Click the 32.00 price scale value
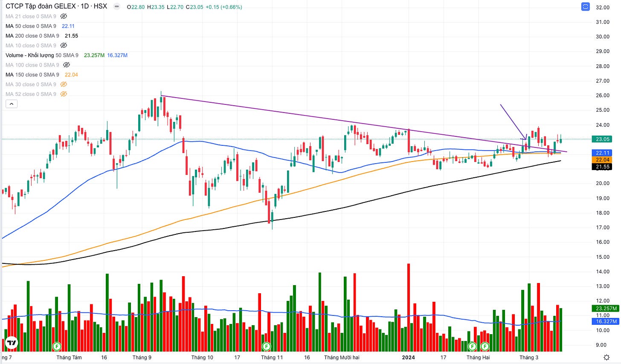The image size is (621, 364). pyautogui.click(x=602, y=7)
